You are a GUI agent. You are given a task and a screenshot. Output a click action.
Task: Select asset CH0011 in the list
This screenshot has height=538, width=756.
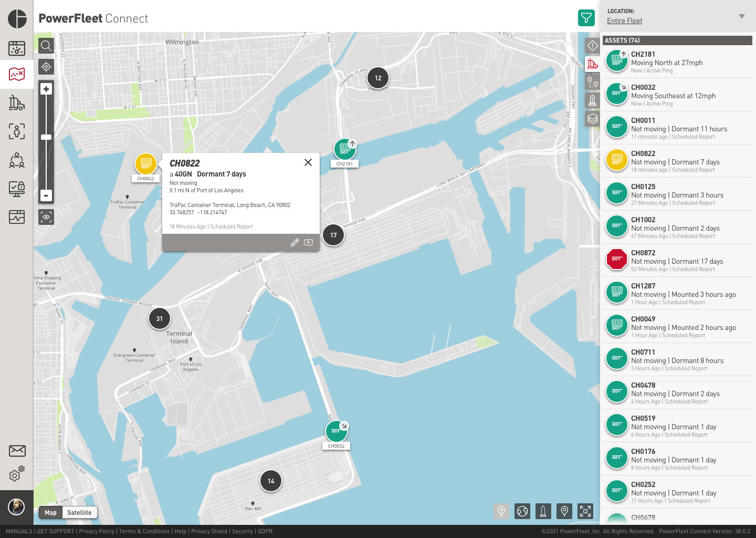[677, 128]
